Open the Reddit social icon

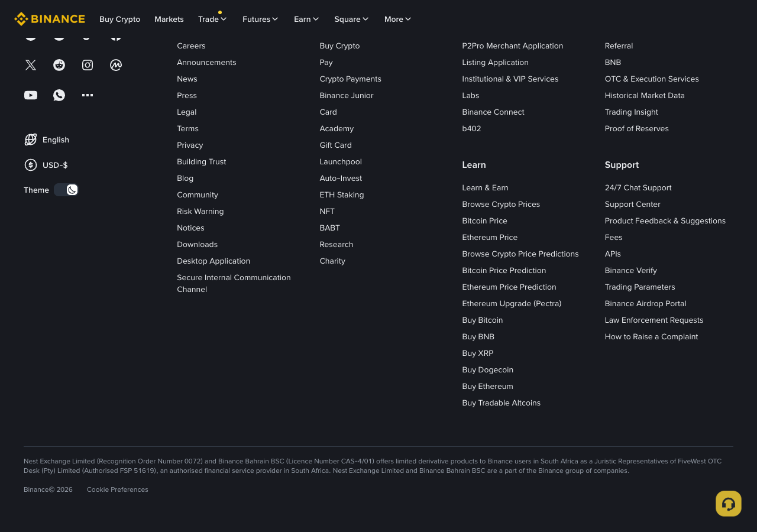(x=59, y=65)
